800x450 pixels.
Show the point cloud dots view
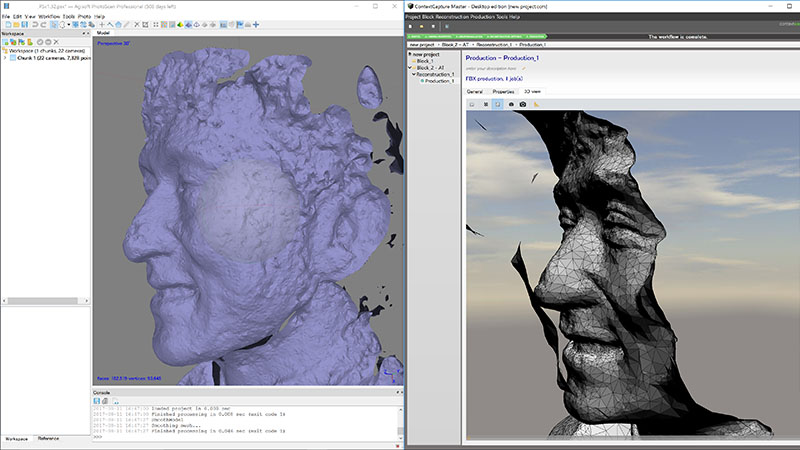156,24
